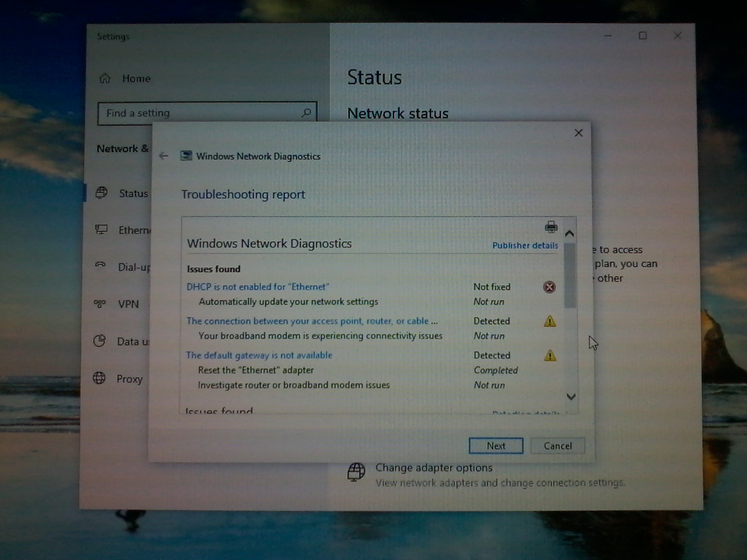Click the Windows Network Diagnostics title icon
Image resolution: width=747 pixels, height=560 pixels.
[x=186, y=156]
